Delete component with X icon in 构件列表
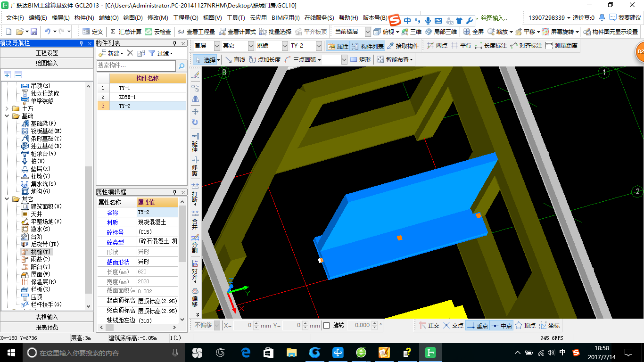The height and width of the screenshot is (362, 644). click(130, 53)
